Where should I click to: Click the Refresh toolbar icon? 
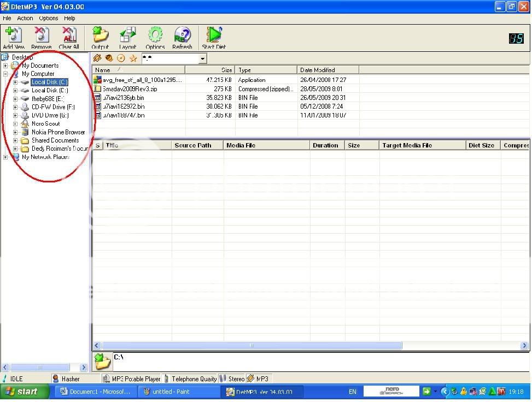182,36
